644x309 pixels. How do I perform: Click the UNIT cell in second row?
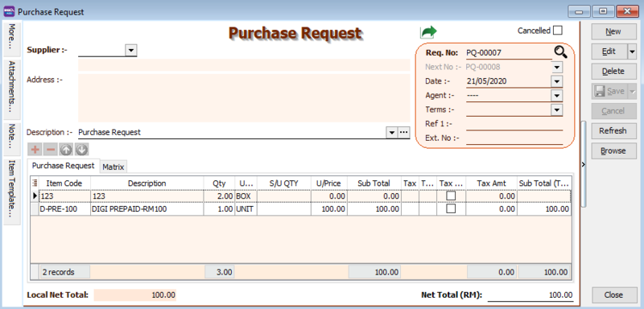click(246, 209)
